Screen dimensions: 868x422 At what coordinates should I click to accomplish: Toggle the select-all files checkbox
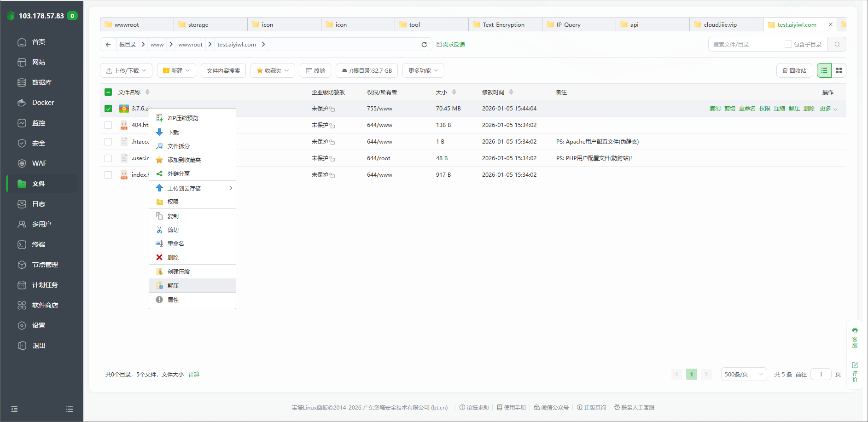[x=108, y=92]
